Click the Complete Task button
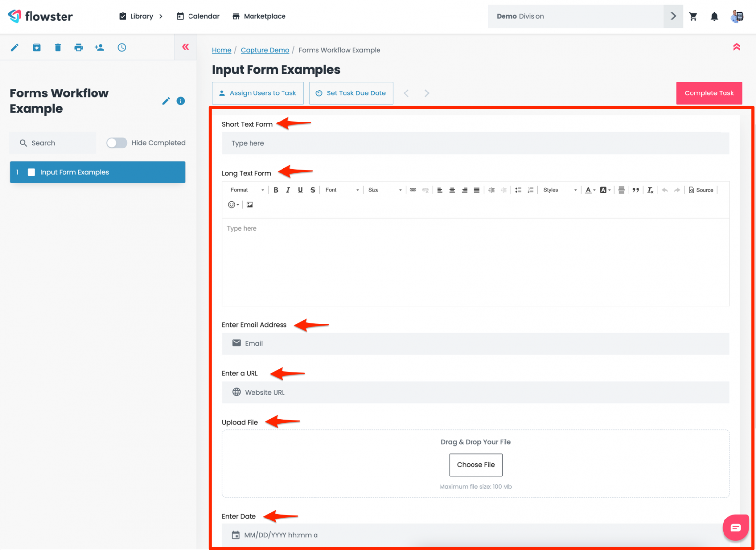756x550 pixels. pyautogui.click(x=709, y=93)
